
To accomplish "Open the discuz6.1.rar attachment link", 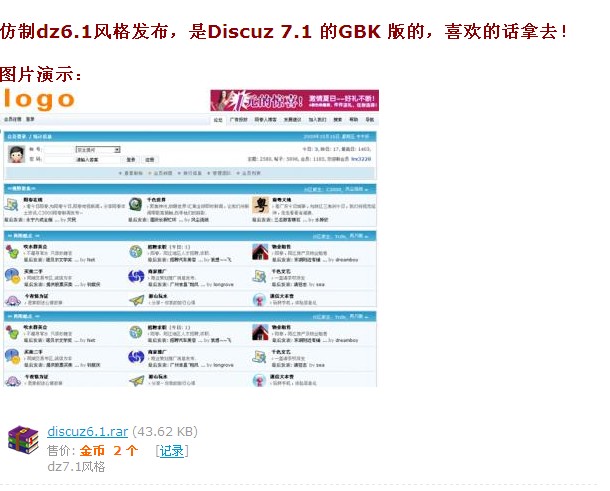I will 88,431.
